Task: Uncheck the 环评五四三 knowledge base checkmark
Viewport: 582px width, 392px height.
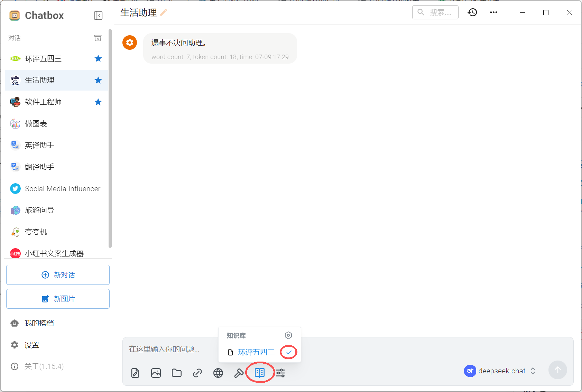Action: pos(289,352)
